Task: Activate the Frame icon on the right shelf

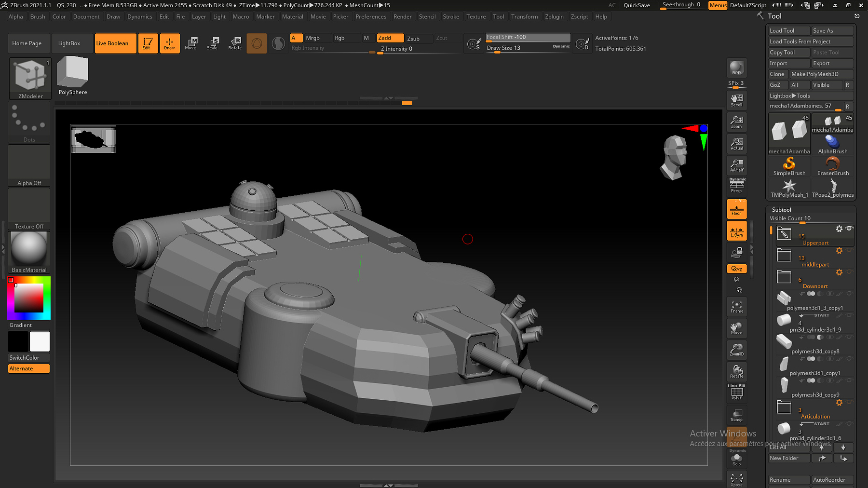Action: tap(736, 306)
